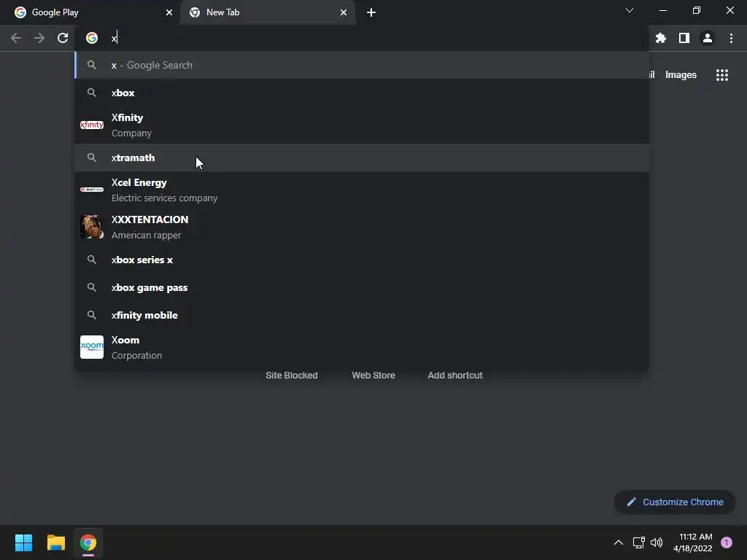The image size is (747, 560).
Task: Click the XXXTENTACION photo thumbnail
Action: [92, 227]
